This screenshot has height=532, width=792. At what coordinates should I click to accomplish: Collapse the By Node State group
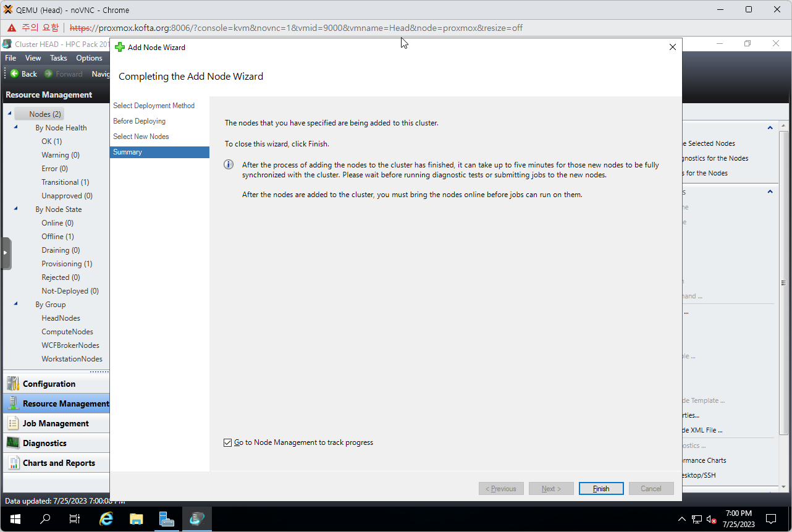15,209
